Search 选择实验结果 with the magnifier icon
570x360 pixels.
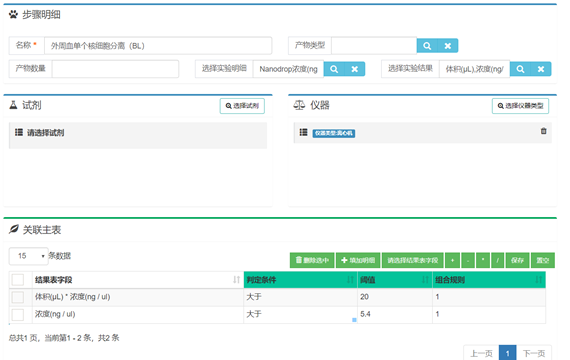pos(520,69)
